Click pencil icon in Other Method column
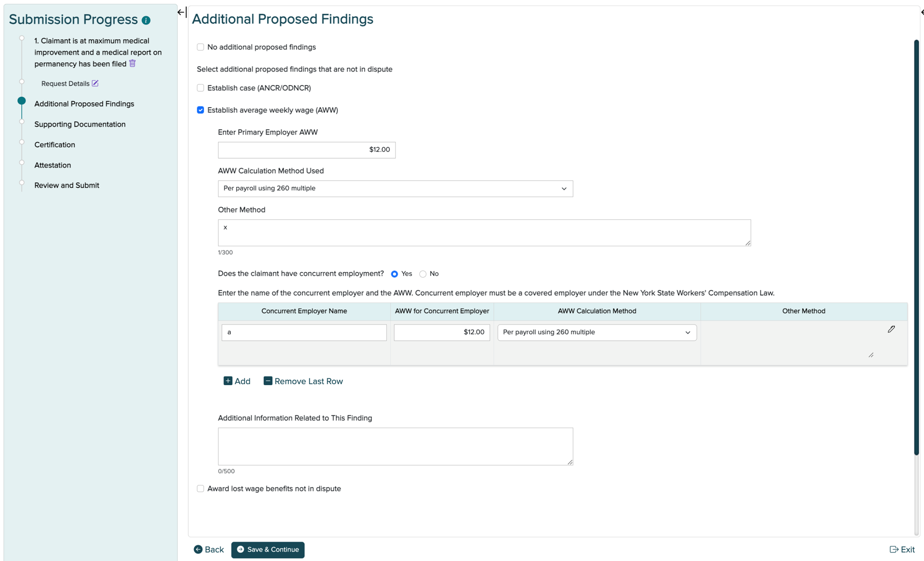 [x=891, y=329]
